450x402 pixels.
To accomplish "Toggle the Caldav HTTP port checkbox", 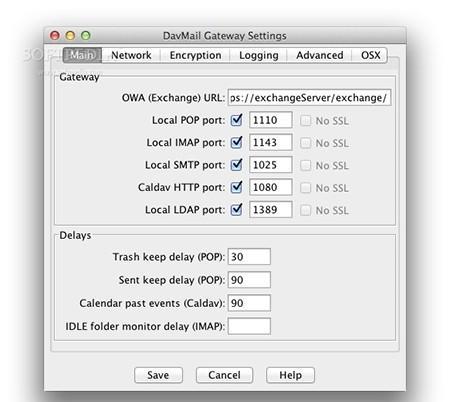I will [236, 187].
